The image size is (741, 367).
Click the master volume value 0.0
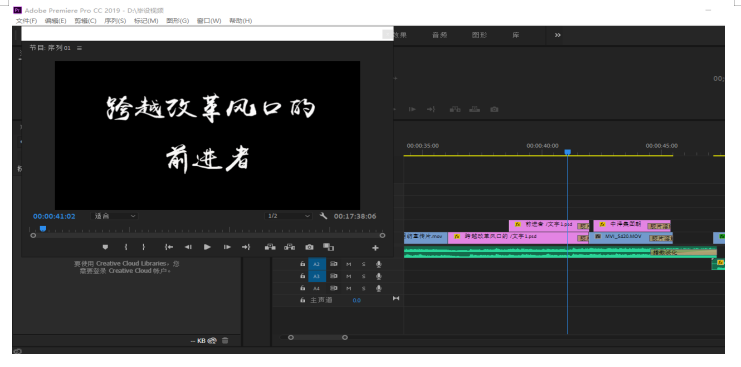(356, 300)
